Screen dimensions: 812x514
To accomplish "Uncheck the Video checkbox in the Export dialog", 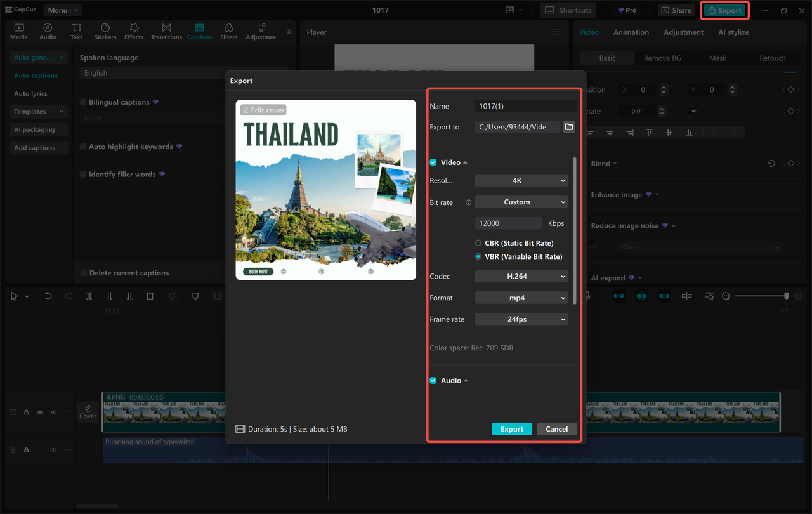I will (x=433, y=162).
